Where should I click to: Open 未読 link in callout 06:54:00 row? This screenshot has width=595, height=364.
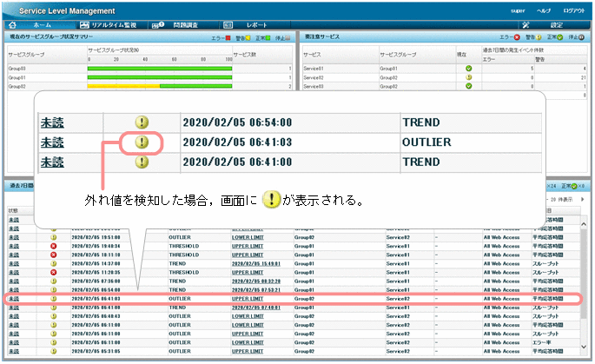click(x=53, y=123)
